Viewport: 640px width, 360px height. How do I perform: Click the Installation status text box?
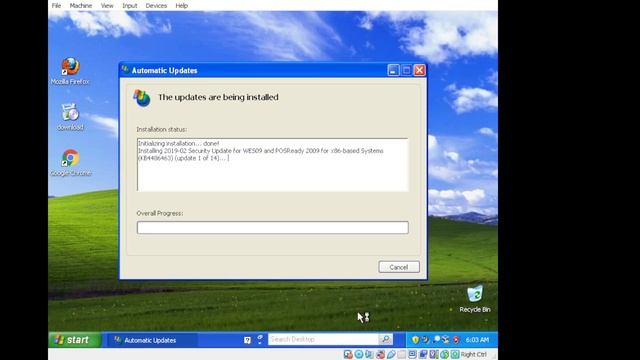click(x=273, y=164)
